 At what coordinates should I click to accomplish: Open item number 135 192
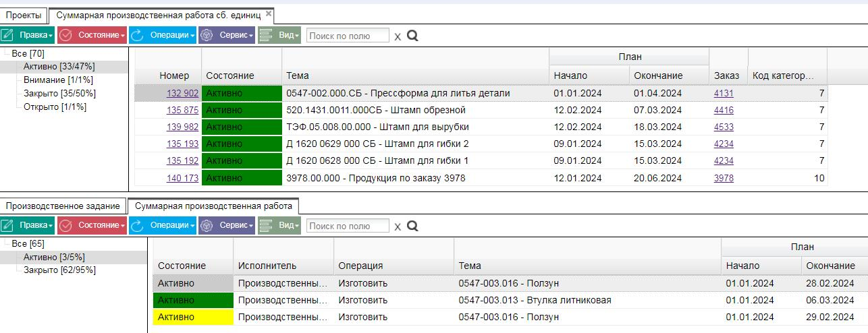pos(182,161)
